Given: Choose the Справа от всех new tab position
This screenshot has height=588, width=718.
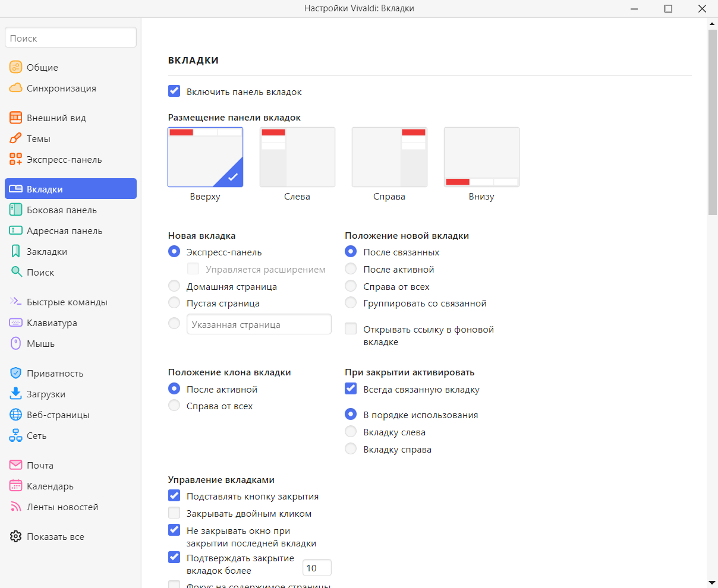Looking at the screenshot, I should (351, 286).
